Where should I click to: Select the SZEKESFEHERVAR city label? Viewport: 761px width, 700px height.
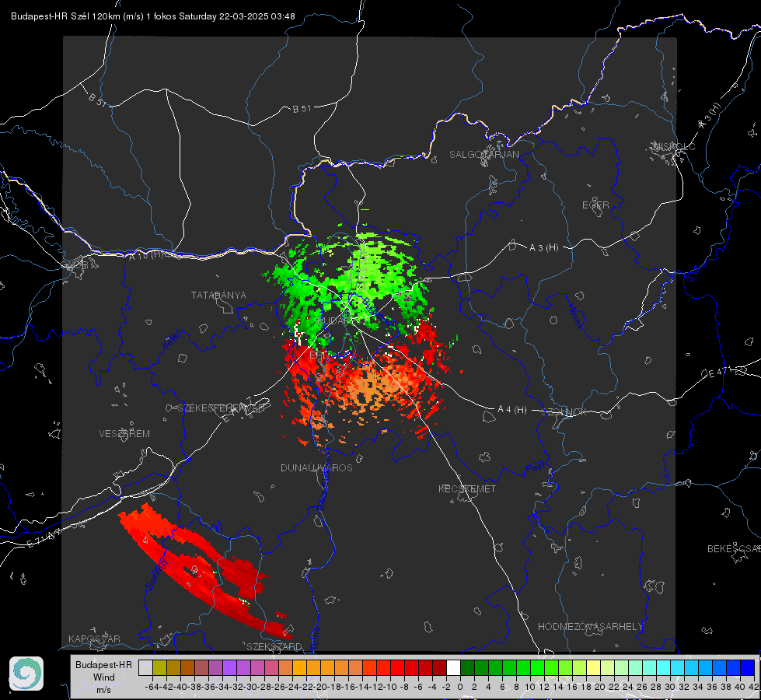tap(223, 408)
